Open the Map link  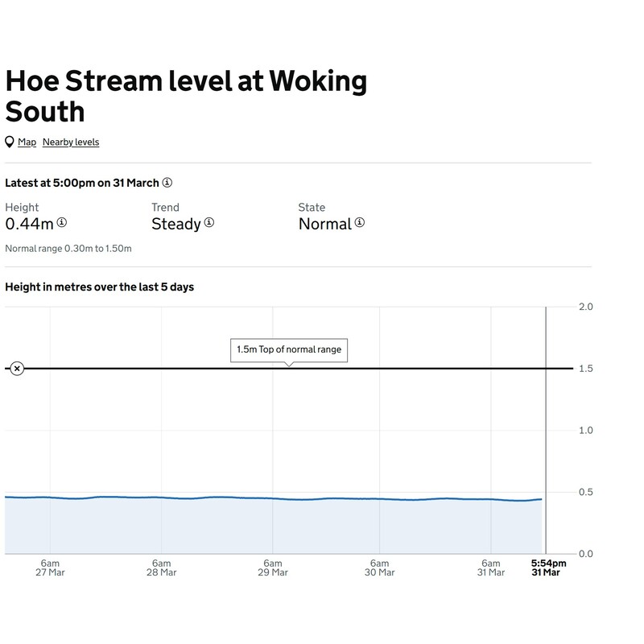pos(27,142)
